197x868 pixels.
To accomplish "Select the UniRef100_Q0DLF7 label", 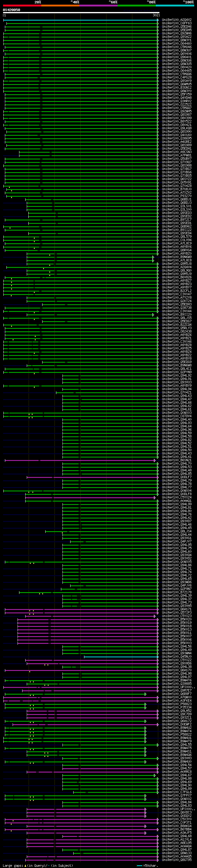I will point(177,477).
